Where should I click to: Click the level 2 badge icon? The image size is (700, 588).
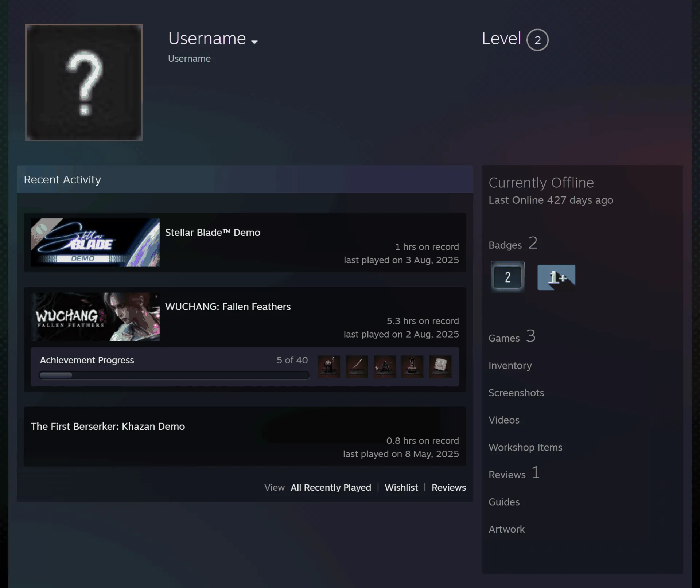coord(507,277)
